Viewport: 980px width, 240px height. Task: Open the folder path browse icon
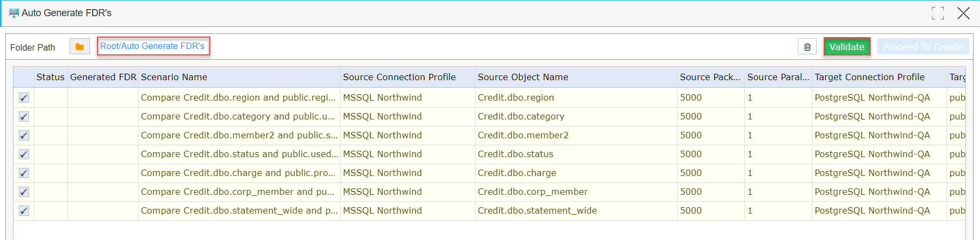click(x=80, y=47)
